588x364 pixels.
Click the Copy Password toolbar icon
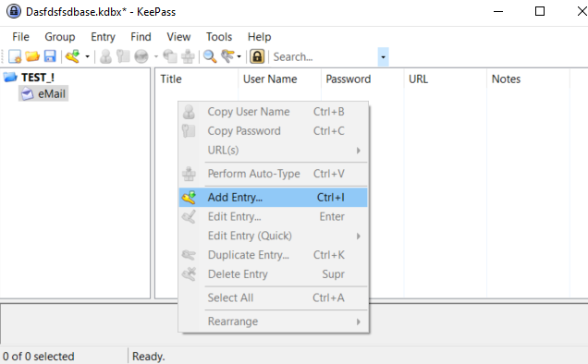[123, 56]
